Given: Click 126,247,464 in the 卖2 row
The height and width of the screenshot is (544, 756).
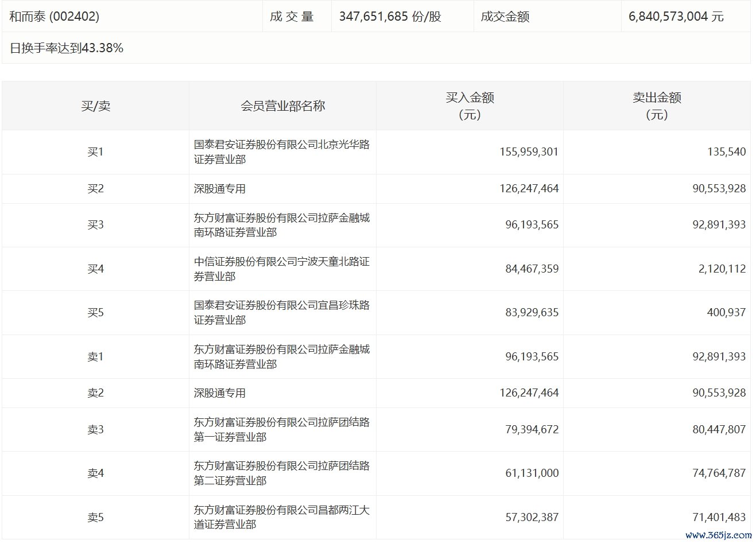Looking at the screenshot, I should tap(529, 393).
